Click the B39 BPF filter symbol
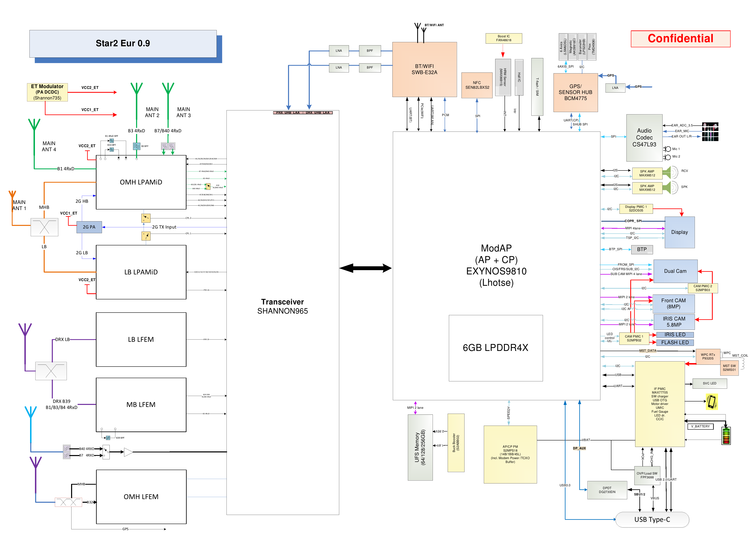The image size is (756, 534). (108, 438)
